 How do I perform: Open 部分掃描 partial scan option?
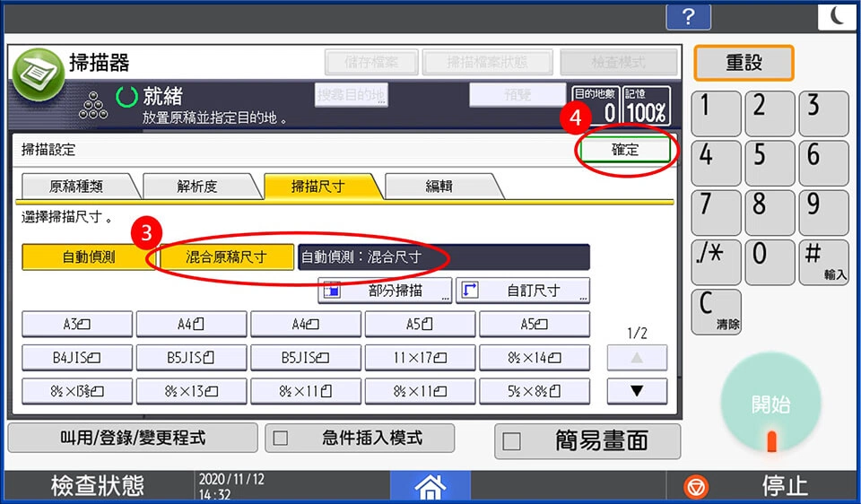385,291
